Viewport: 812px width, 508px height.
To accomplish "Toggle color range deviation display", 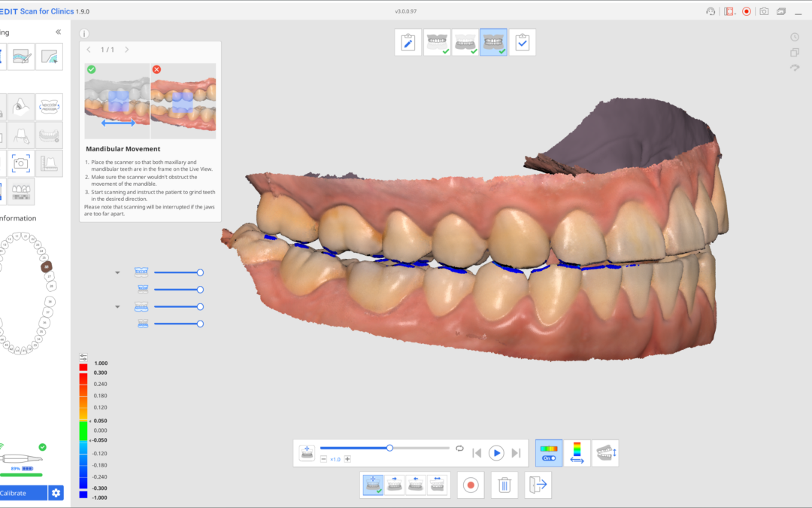I will (x=577, y=453).
